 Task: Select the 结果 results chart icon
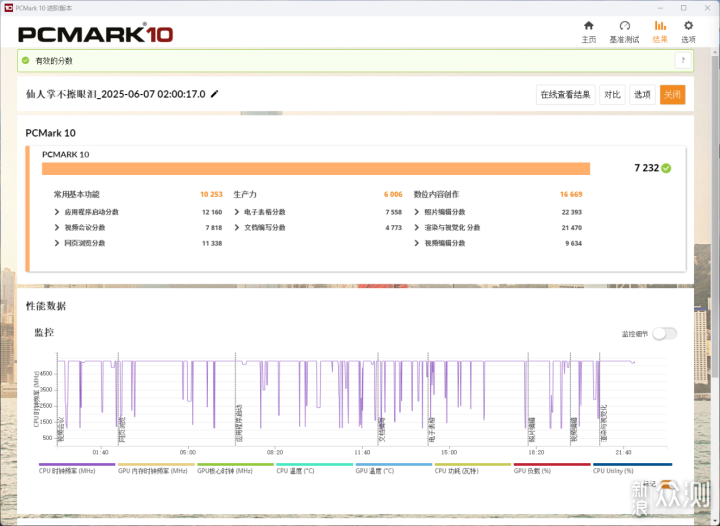(660, 26)
